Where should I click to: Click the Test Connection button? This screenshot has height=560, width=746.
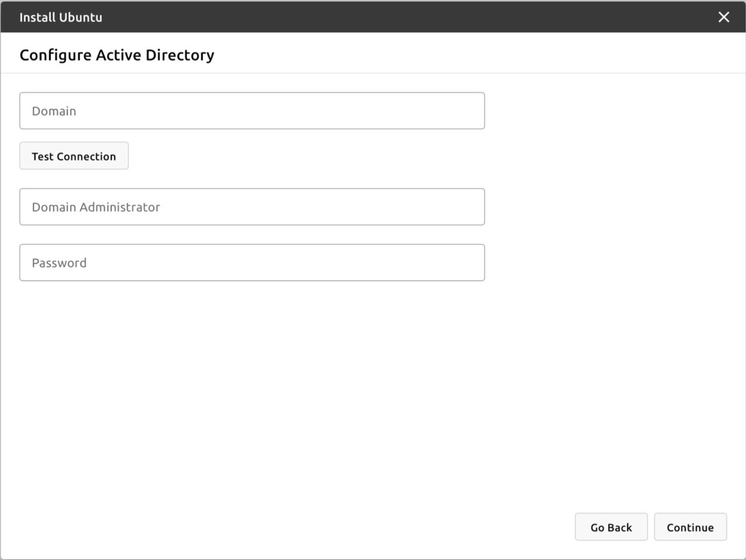coord(74,156)
